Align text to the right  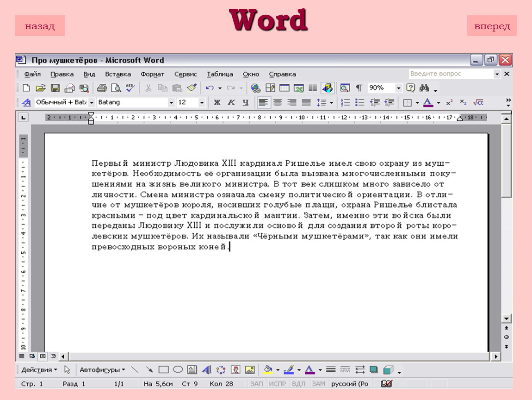292,103
